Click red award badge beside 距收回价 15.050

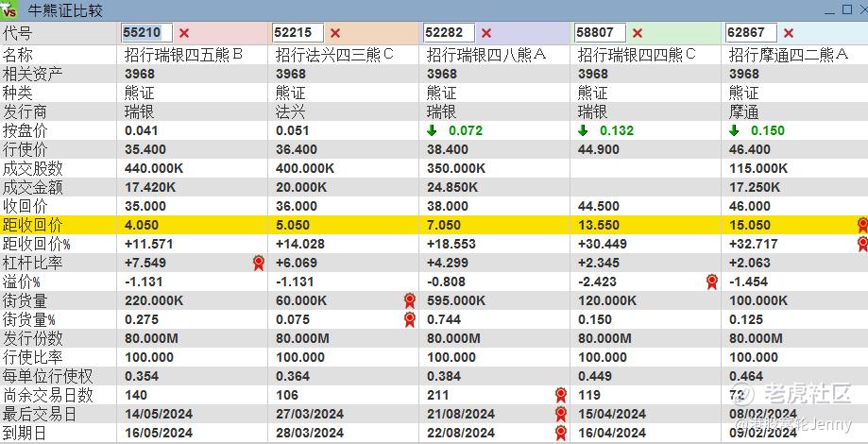pos(862,225)
